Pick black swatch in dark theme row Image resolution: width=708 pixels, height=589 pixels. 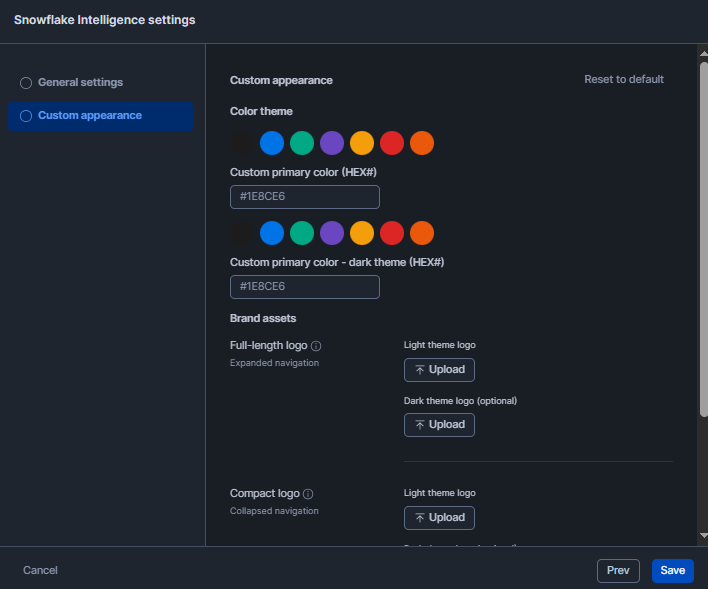[x=242, y=233]
